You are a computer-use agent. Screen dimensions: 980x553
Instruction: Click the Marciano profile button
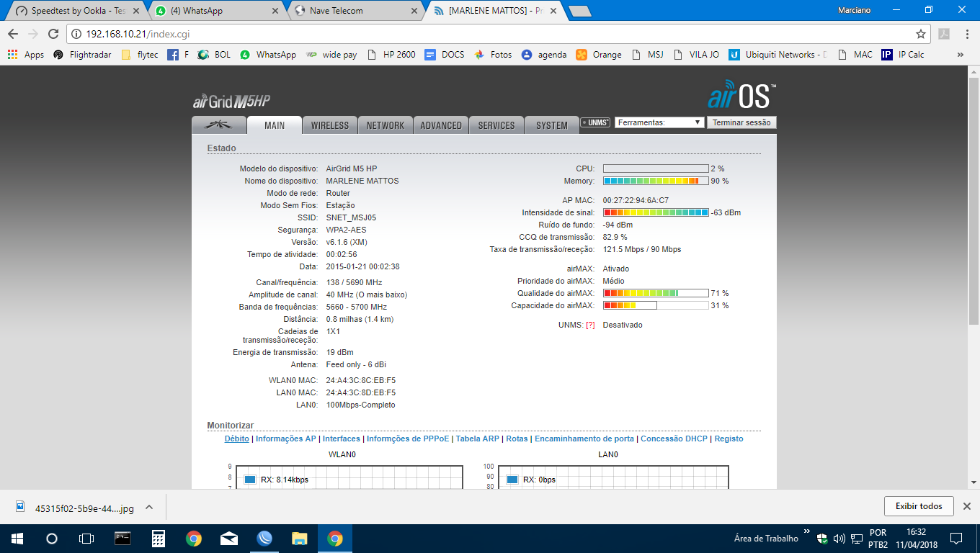tap(855, 10)
